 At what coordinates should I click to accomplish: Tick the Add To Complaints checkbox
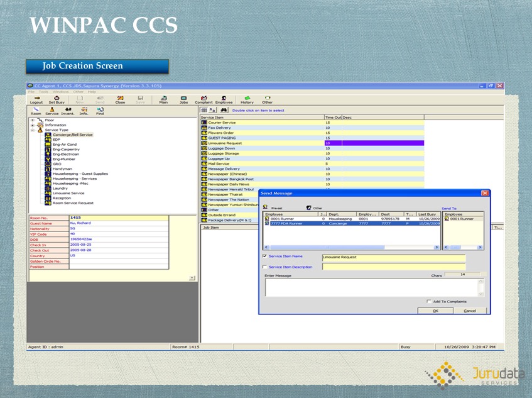[x=429, y=301]
